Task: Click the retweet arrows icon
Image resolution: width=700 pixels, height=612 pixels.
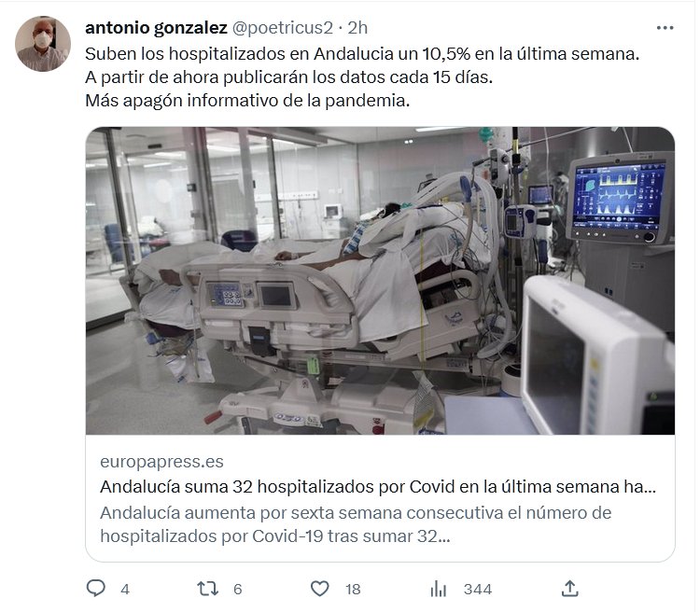Action: coord(208,589)
